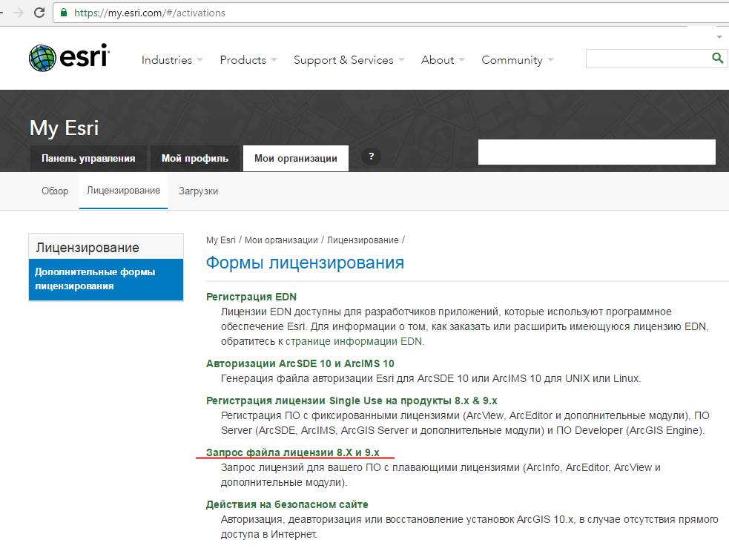Switch to the Мой профиль tab
729x560 pixels.
[x=195, y=159]
